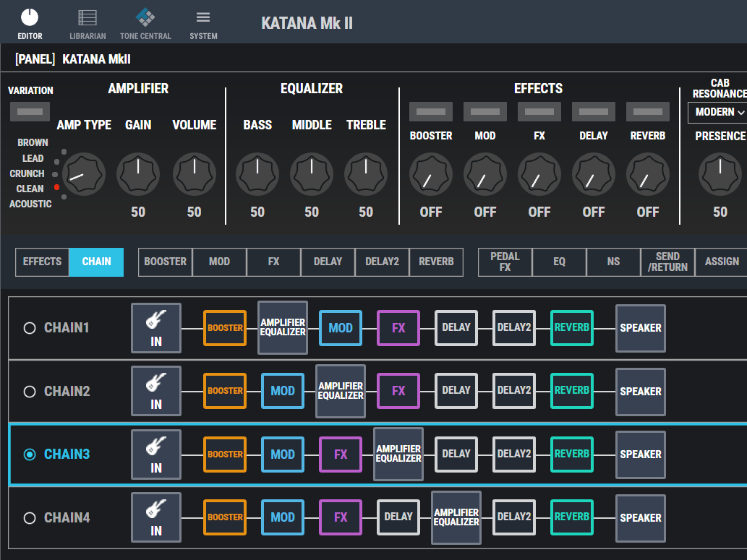Click the guitar IN block in CHAIN1
The height and width of the screenshot is (560, 747).
click(x=156, y=328)
